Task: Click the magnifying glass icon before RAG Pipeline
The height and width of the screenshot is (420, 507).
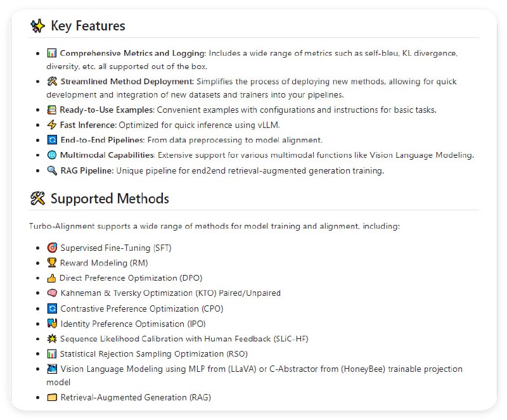Action: [x=52, y=170]
